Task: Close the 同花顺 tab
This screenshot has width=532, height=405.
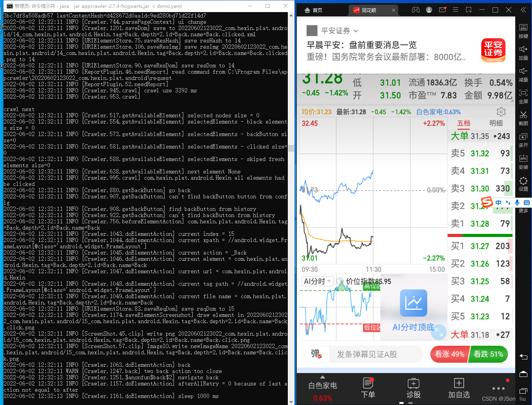Action: pos(394,10)
